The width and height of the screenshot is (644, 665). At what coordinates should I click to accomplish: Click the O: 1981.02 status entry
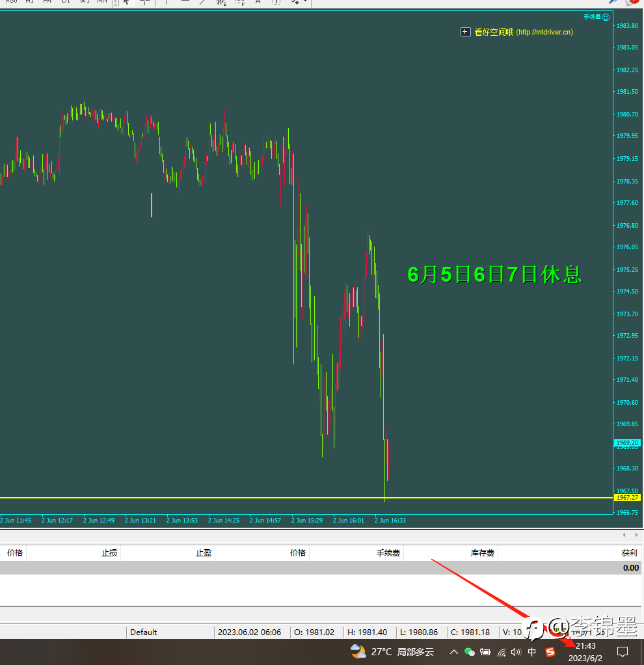coord(314,632)
